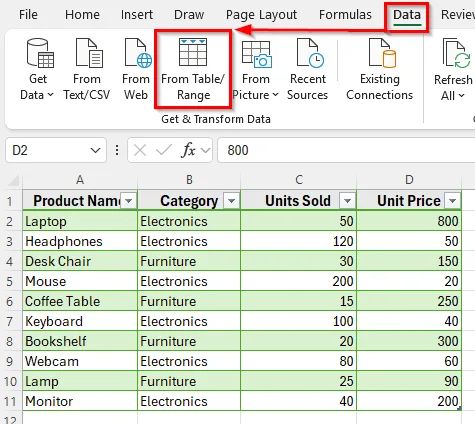Switch to the Draw tab
Viewport: 475px width, 424px height.
coord(189,15)
